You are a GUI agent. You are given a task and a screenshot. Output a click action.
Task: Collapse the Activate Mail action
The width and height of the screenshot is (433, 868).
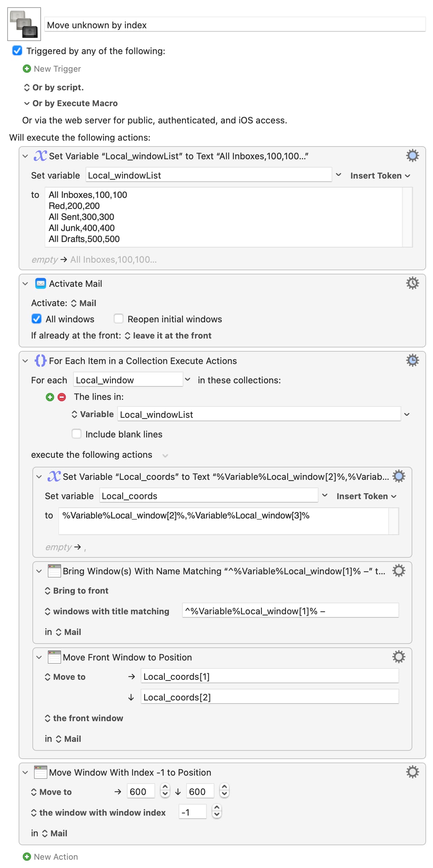[25, 284]
